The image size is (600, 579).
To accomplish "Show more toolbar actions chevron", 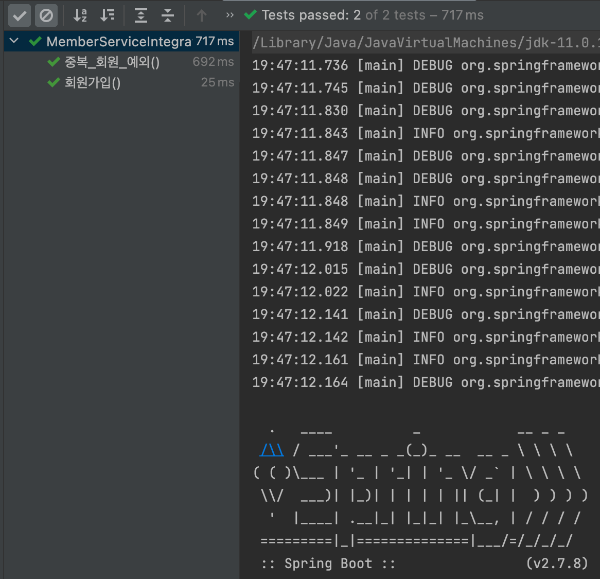I will coord(230,15).
